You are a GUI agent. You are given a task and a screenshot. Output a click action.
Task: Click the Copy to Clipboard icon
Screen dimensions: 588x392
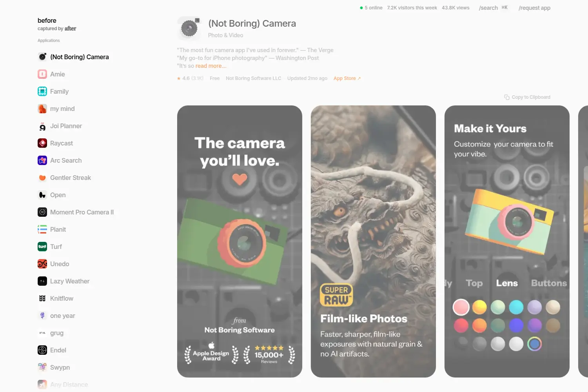(507, 97)
